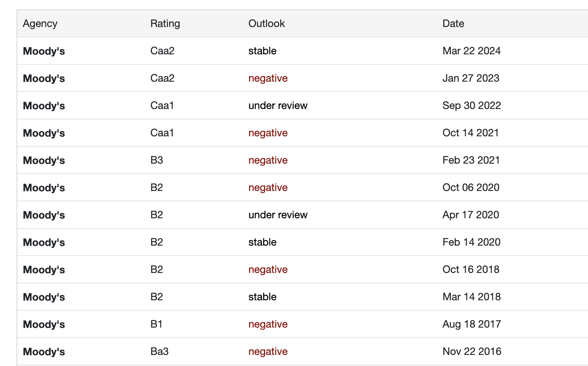Click under review in Apr 17 2020 row
The width and height of the screenshot is (588, 366).
(278, 215)
